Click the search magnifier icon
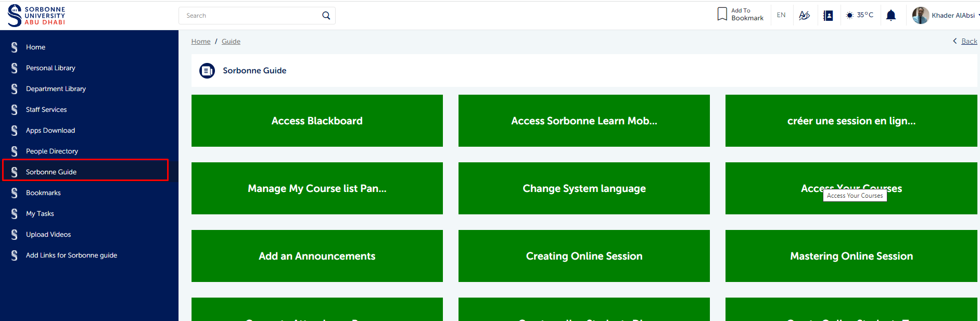This screenshot has height=321, width=980. click(x=326, y=16)
